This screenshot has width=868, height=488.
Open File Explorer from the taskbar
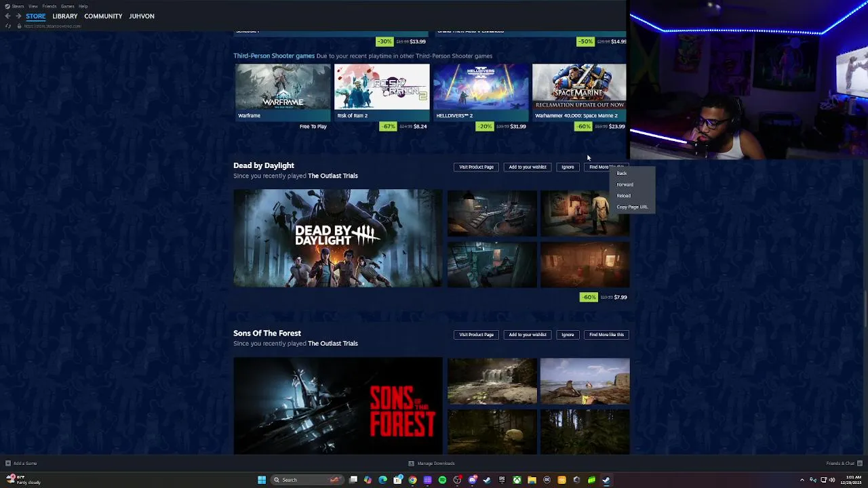coord(532,480)
